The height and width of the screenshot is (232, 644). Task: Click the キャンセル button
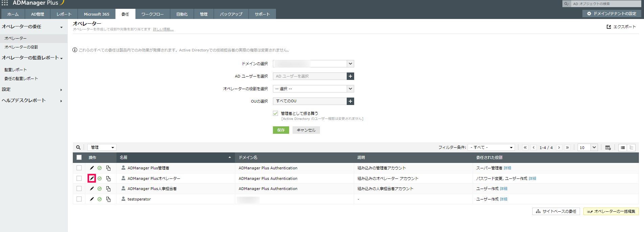click(x=306, y=130)
